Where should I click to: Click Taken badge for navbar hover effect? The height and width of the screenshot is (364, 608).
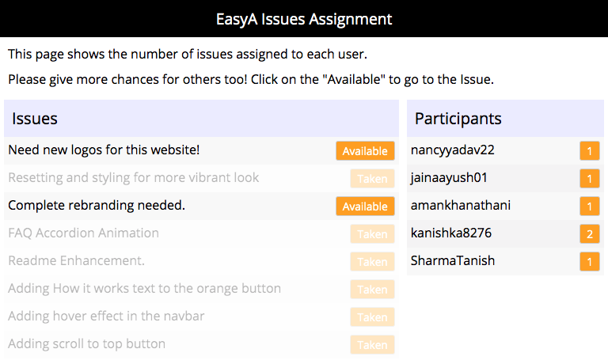click(x=372, y=317)
